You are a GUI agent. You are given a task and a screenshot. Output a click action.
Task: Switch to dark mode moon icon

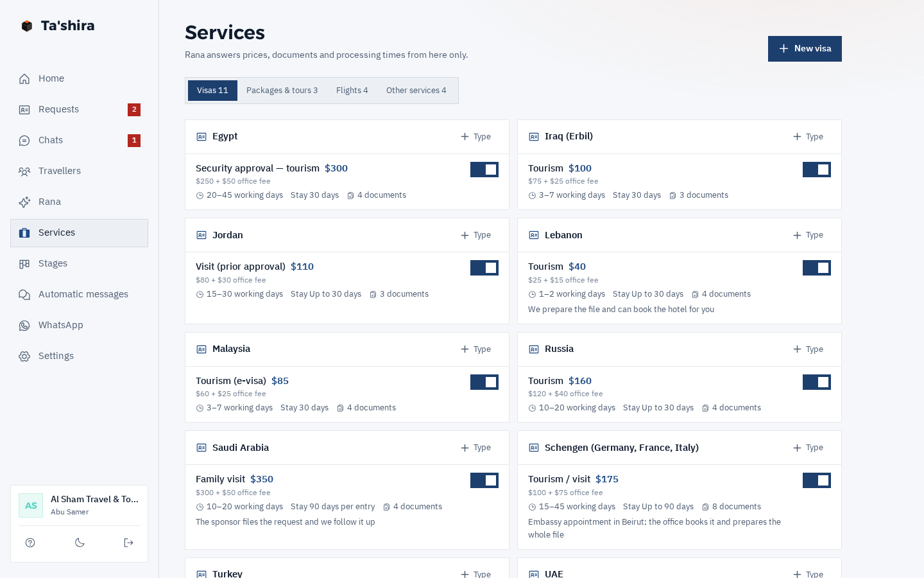point(80,543)
